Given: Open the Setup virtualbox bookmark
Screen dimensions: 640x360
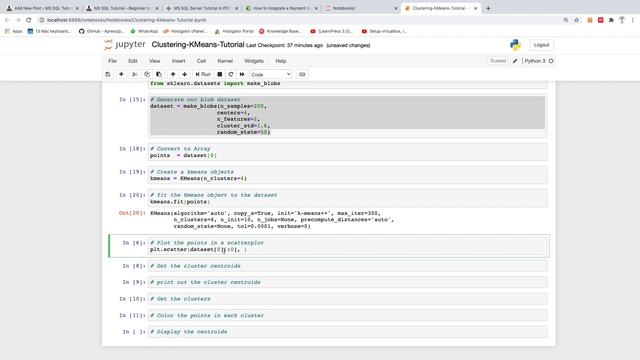Looking at the screenshot, I should 384,31.
